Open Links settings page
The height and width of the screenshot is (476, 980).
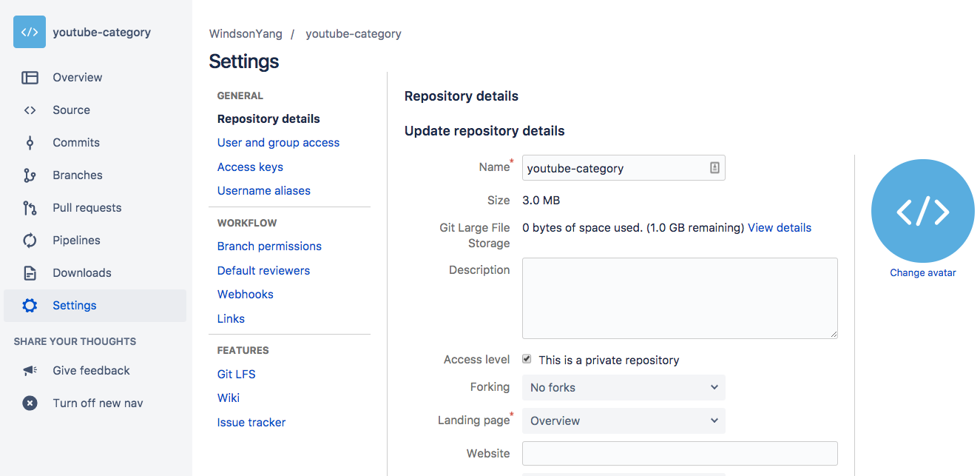[231, 319]
